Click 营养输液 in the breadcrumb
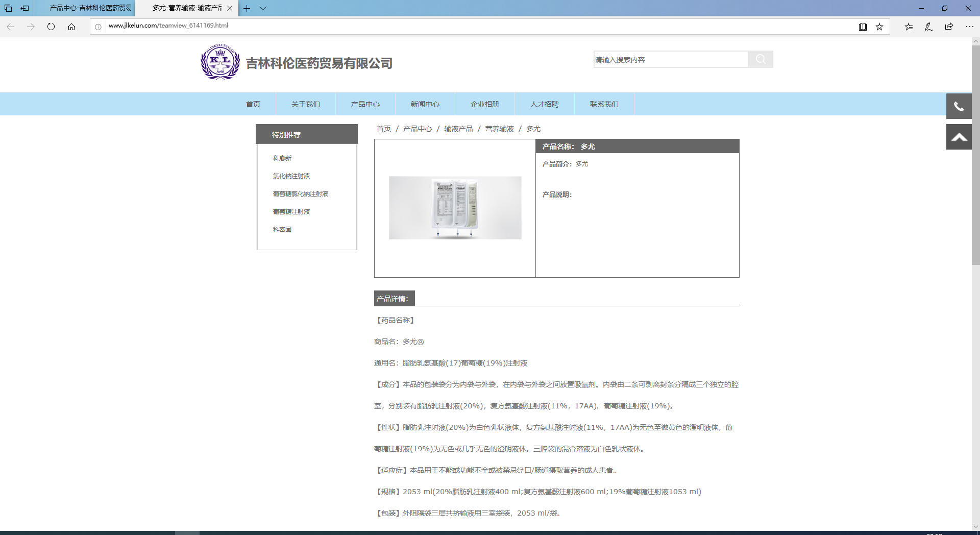This screenshot has width=980, height=535. pyautogui.click(x=499, y=129)
